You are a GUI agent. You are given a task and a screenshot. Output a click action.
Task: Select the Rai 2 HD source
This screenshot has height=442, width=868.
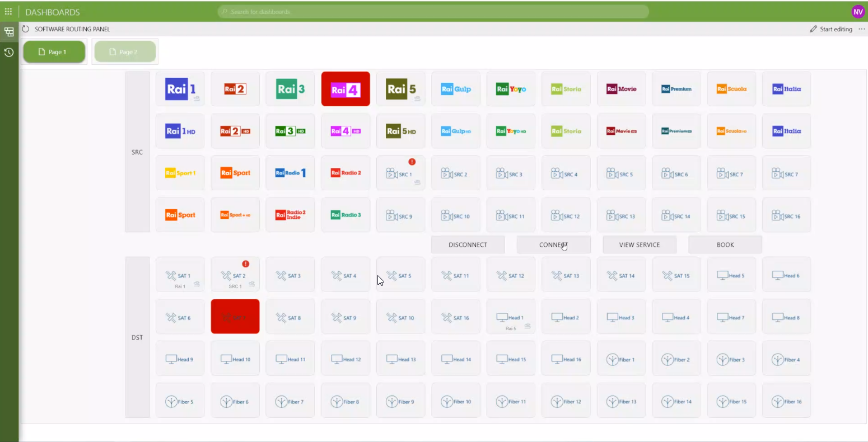pos(235,131)
